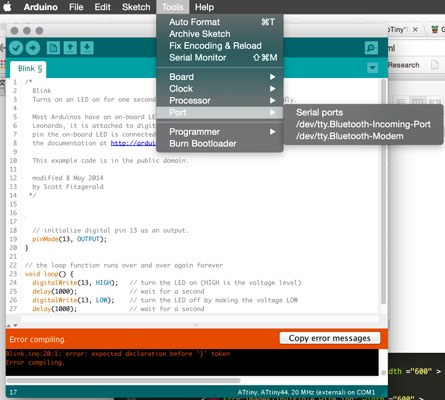Open Serial Monitor from Tools menu

pos(220,58)
